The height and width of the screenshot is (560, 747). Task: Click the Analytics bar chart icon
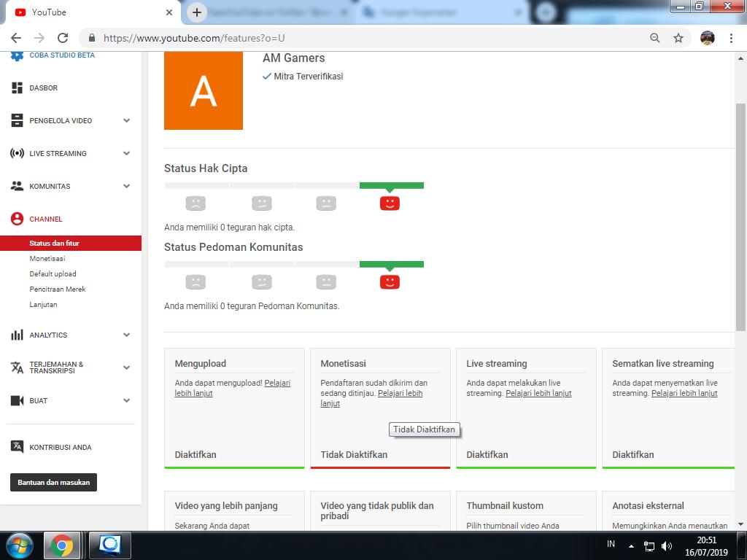pyautogui.click(x=18, y=335)
